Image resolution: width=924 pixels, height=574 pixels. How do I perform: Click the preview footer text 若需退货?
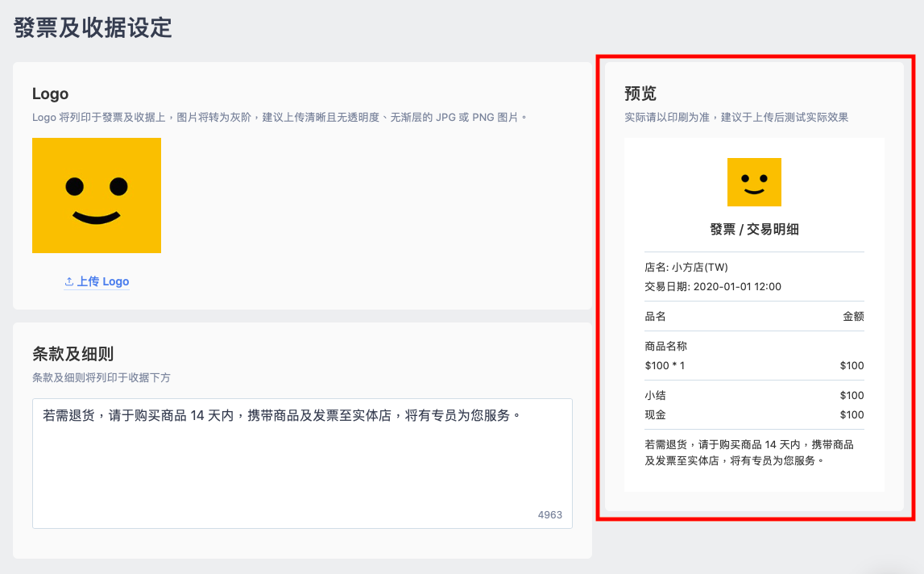[x=749, y=452]
